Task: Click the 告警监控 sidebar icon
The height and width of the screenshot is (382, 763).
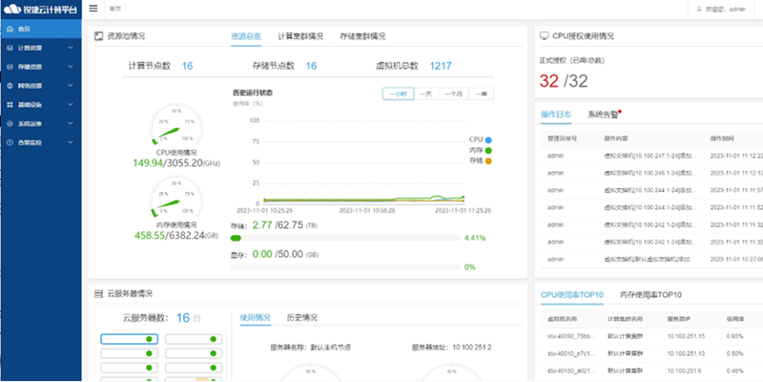Action: 10,143
